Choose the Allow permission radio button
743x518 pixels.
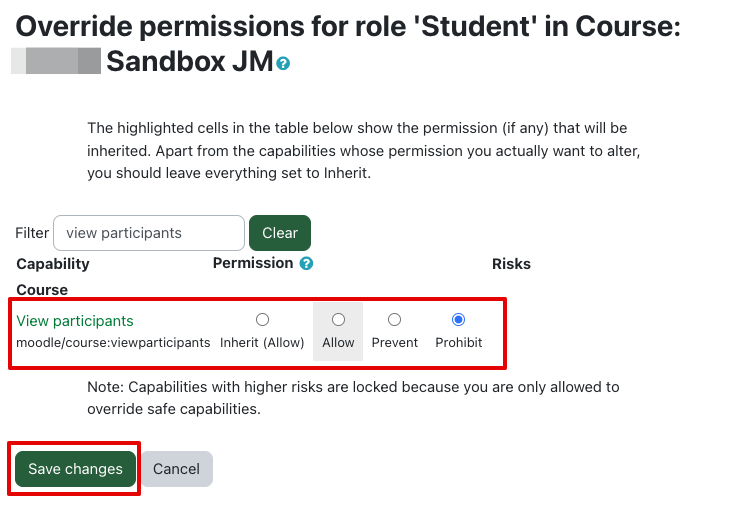[x=338, y=320]
